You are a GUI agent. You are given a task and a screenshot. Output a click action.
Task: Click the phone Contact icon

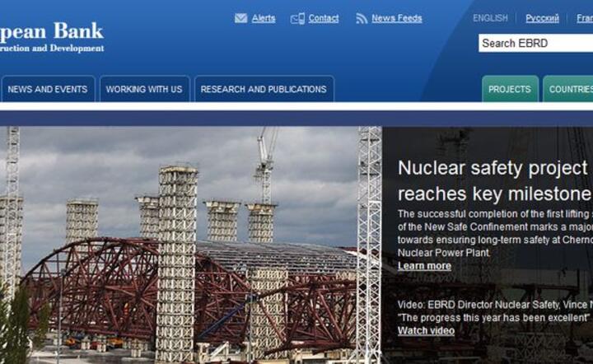[x=297, y=18]
